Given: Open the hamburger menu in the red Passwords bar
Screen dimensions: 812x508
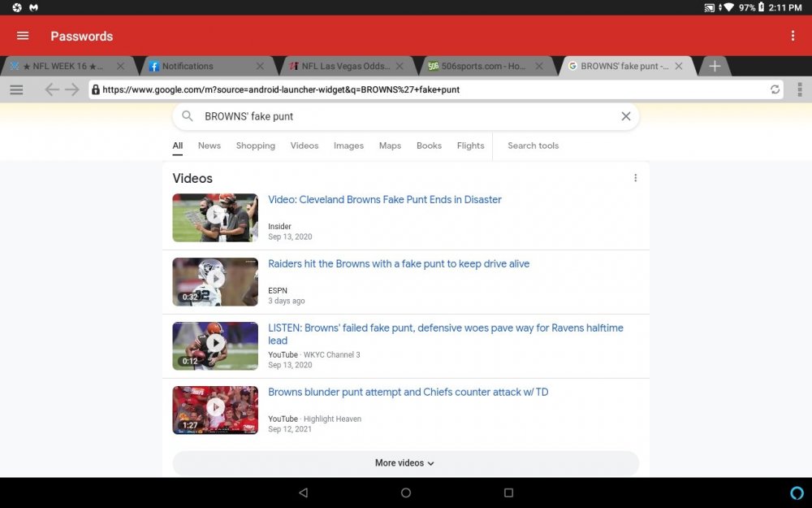Looking at the screenshot, I should (23, 36).
